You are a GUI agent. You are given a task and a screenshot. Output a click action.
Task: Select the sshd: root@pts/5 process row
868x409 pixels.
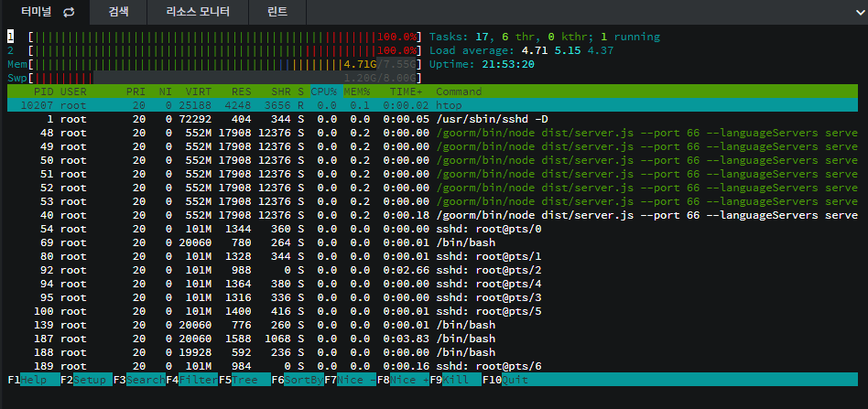click(432, 311)
